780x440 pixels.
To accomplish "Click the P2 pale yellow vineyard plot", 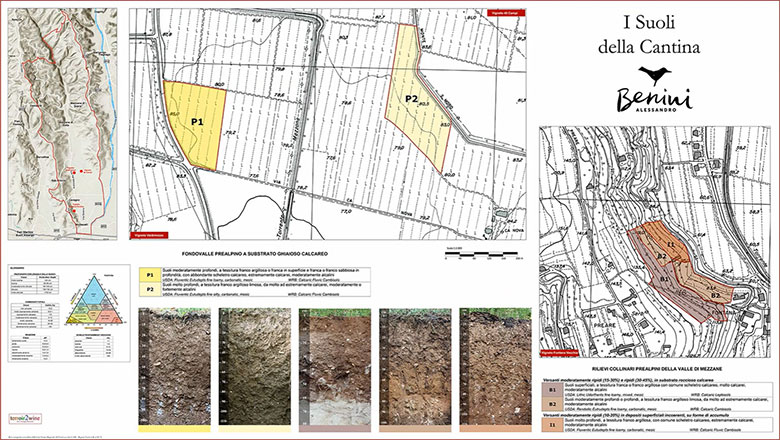I will 417,97.
